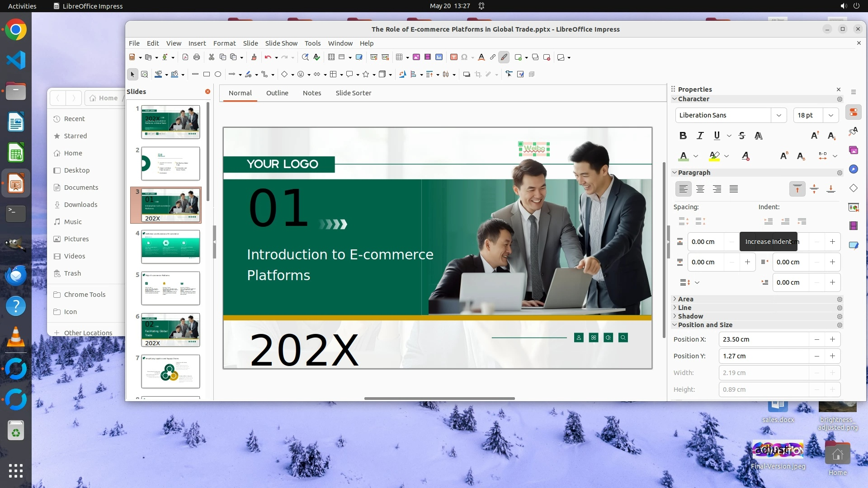Click the font color swatch icon
This screenshot has width=868, height=488.
(684, 156)
